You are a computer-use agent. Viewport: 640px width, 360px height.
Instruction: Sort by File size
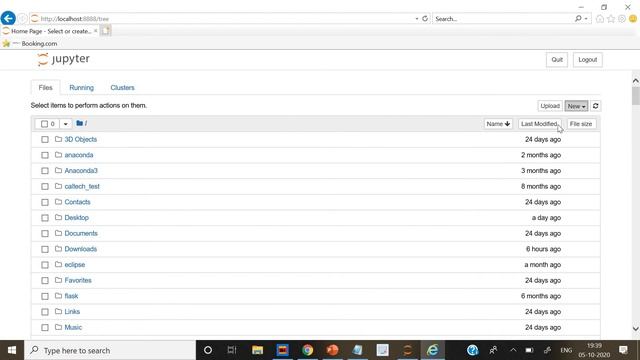click(581, 124)
